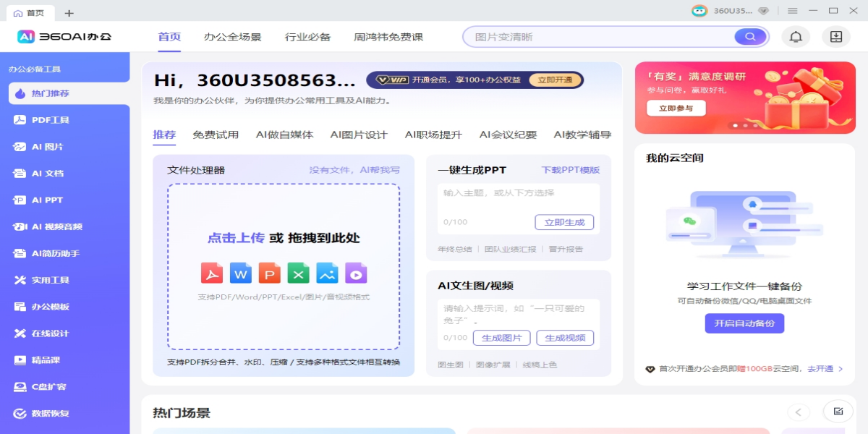Click 立即生成 to generate a PPT
Image resolution: width=868 pixels, height=434 pixels.
click(565, 222)
